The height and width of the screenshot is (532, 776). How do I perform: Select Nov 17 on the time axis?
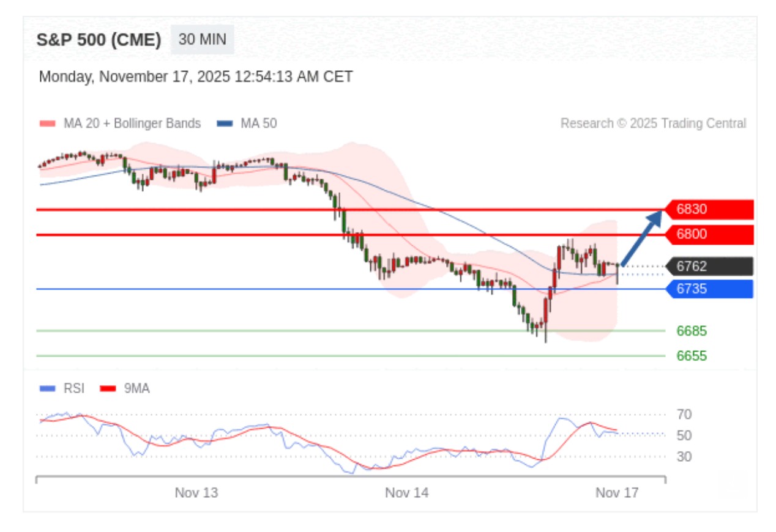617,493
